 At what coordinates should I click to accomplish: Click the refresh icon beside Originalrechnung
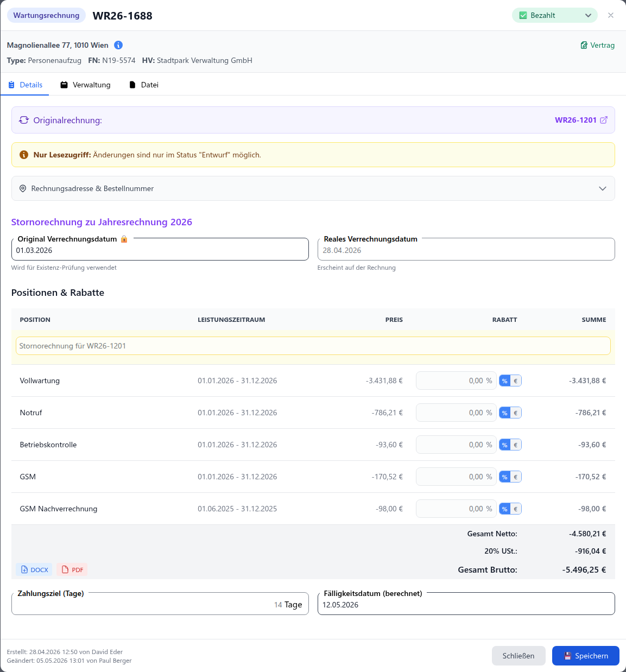(x=24, y=120)
